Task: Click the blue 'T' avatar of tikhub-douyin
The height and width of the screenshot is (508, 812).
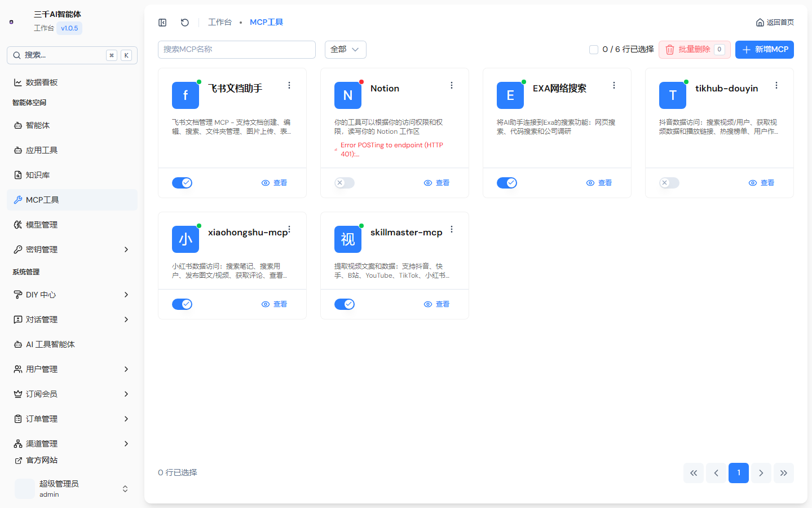Action: [x=673, y=95]
